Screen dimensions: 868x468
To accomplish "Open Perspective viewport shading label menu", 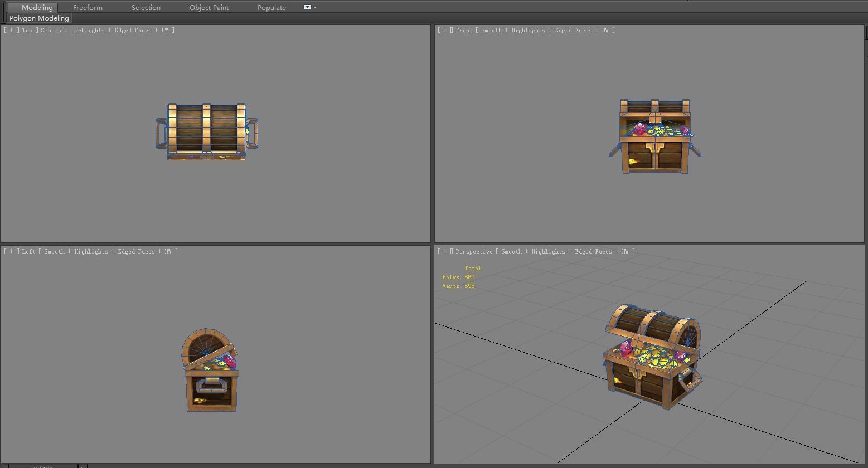I will [x=565, y=251].
